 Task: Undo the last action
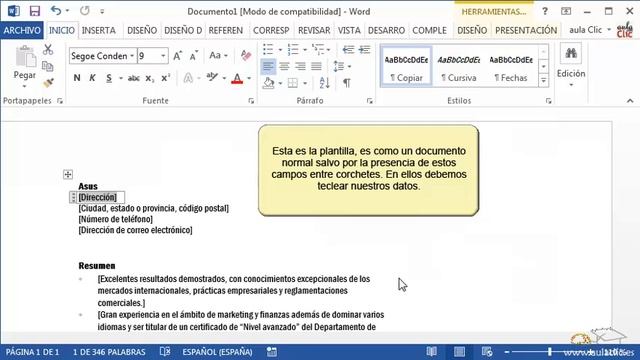(x=56, y=11)
